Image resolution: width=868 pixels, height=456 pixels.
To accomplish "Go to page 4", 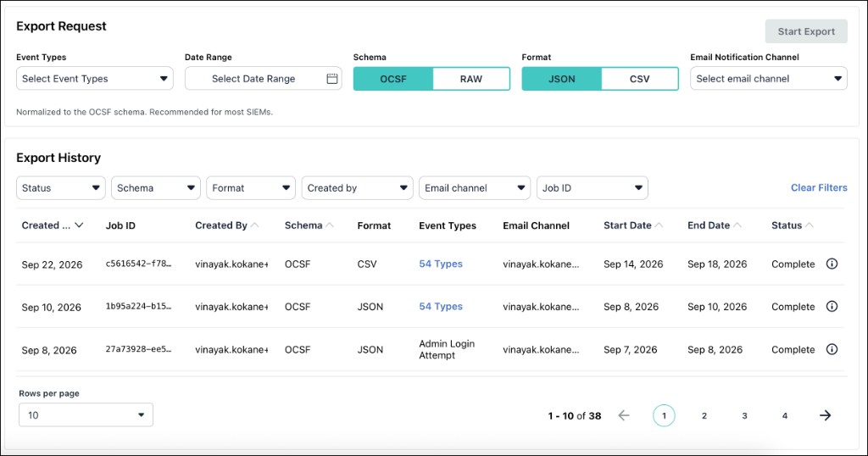I will [785, 415].
